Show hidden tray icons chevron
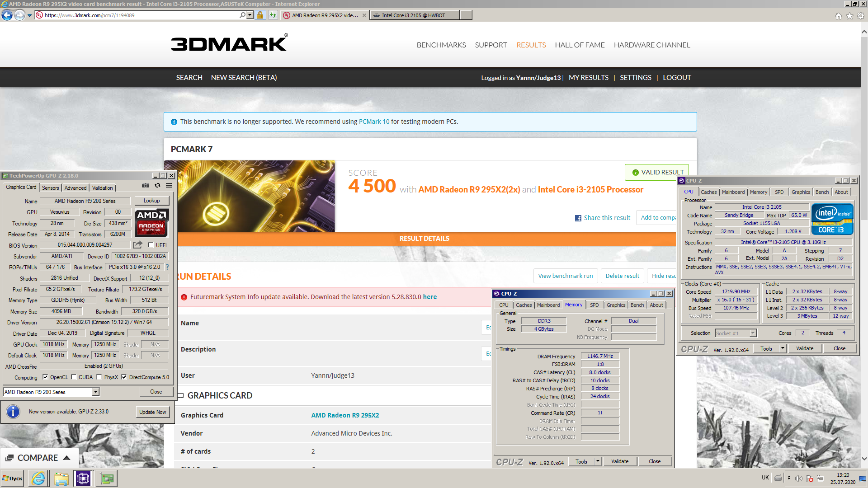 [x=789, y=478]
